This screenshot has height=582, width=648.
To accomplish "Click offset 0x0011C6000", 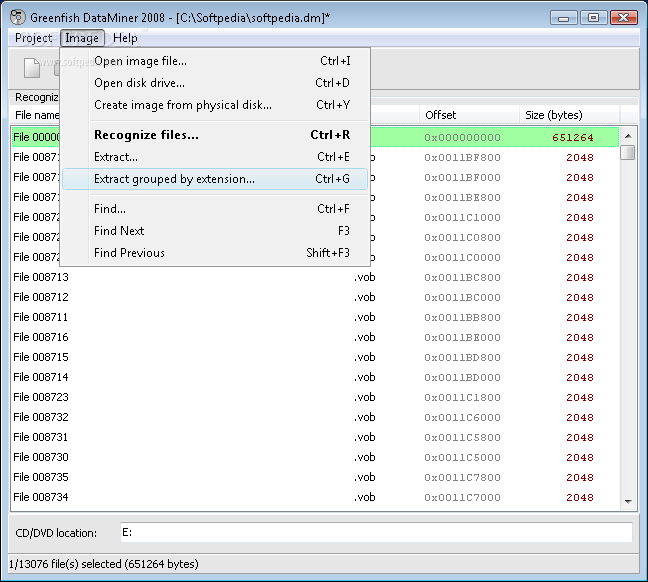I will click(x=462, y=417).
